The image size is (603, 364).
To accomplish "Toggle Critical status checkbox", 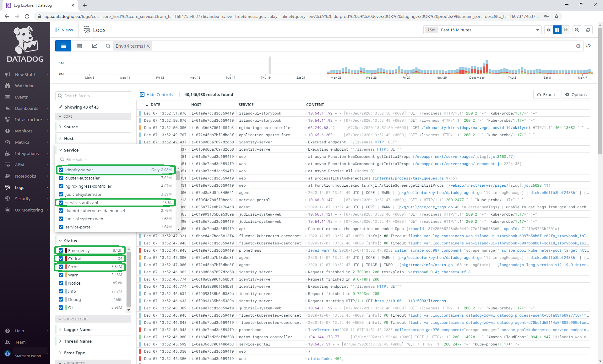I will (x=61, y=259).
